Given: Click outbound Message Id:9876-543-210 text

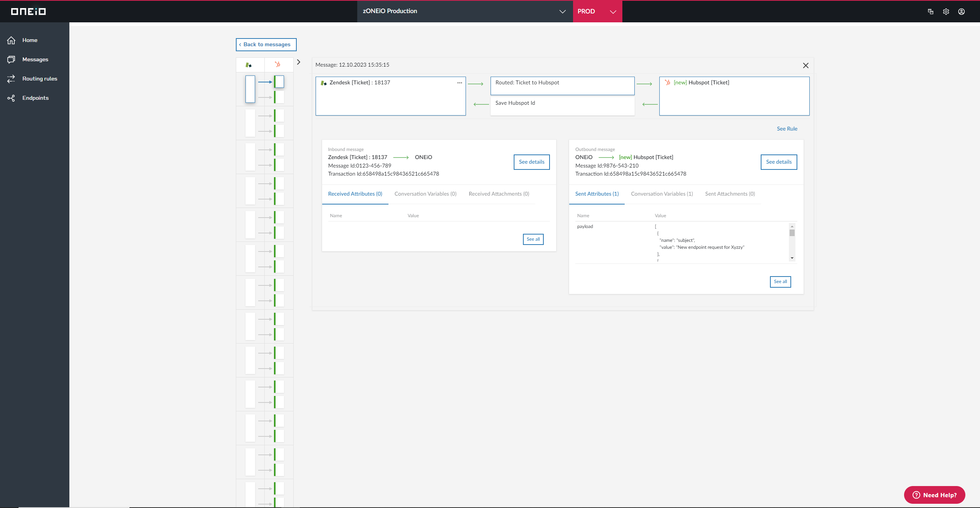Looking at the screenshot, I should [x=607, y=166].
